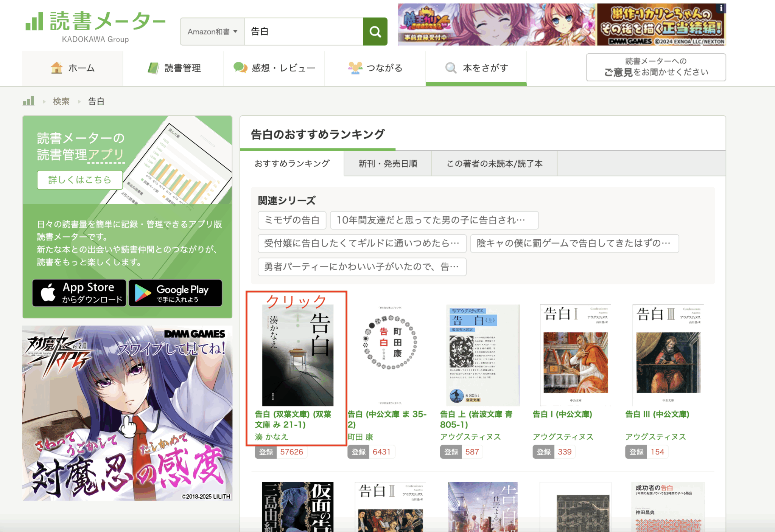Open ホーム via the house icon
The width and height of the screenshot is (775, 532).
pos(57,68)
